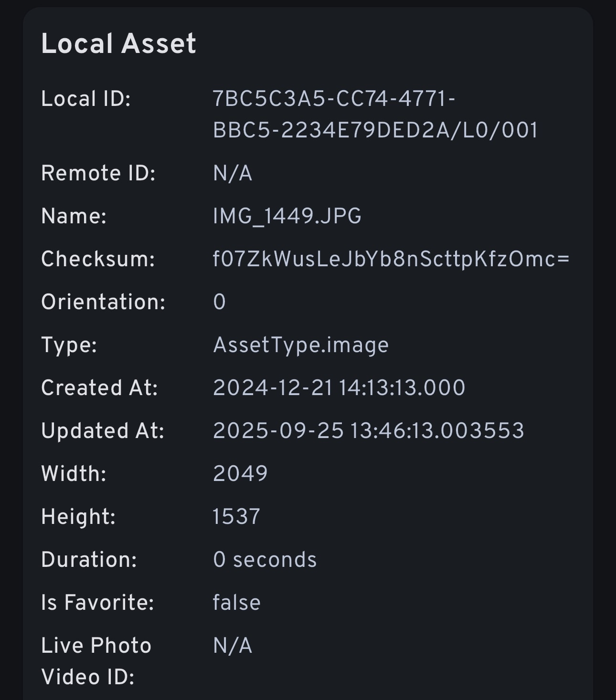Click the Width value 2049
Image resolution: width=616 pixels, height=700 pixels.
(240, 474)
